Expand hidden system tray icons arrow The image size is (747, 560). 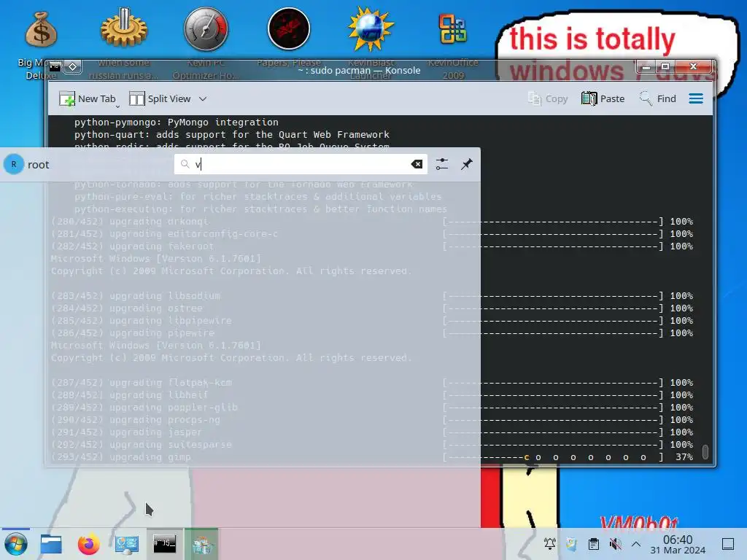[636, 544]
